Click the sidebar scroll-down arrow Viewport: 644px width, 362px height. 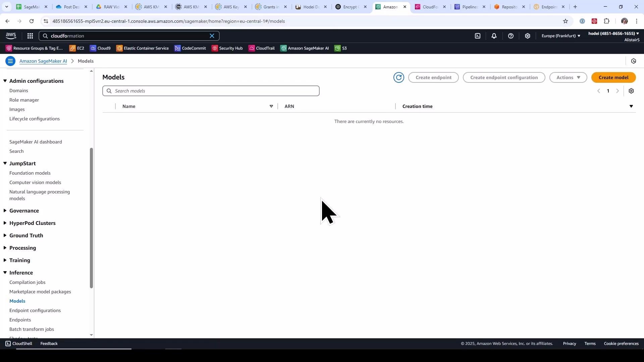click(91, 335)
